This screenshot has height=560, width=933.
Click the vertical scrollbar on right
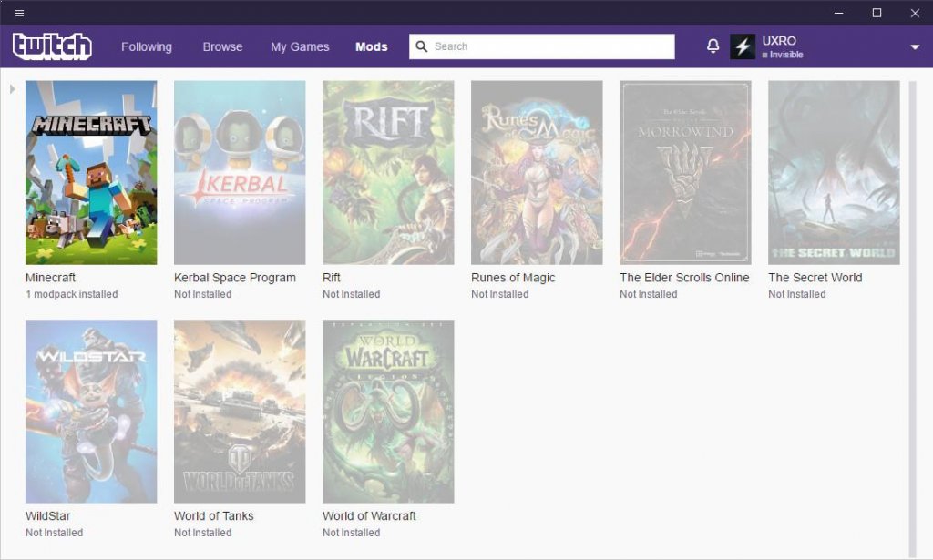(912, 318)
